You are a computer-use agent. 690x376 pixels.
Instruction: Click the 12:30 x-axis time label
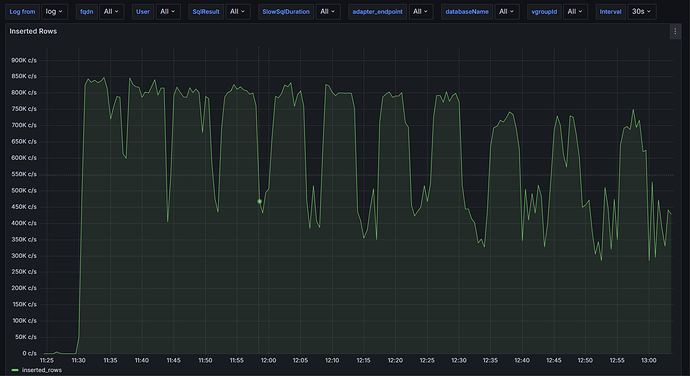(459, 360)
